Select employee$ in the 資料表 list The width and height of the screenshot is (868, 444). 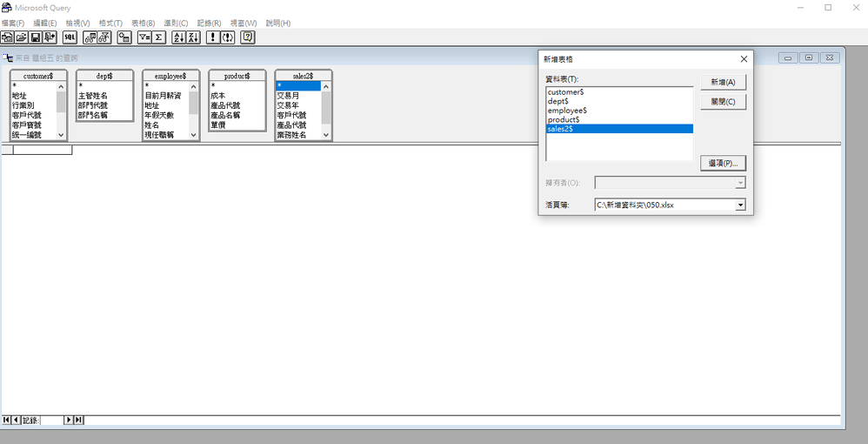point(619,111)
